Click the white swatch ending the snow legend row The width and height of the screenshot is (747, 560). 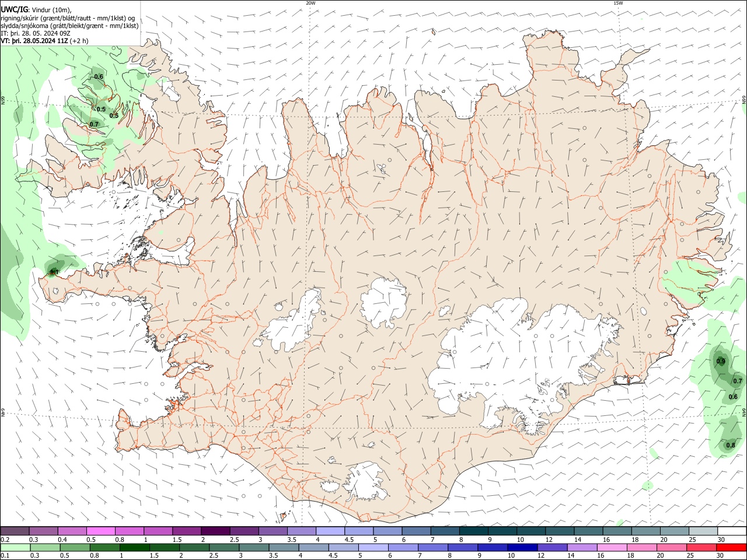tap(732, 531)
